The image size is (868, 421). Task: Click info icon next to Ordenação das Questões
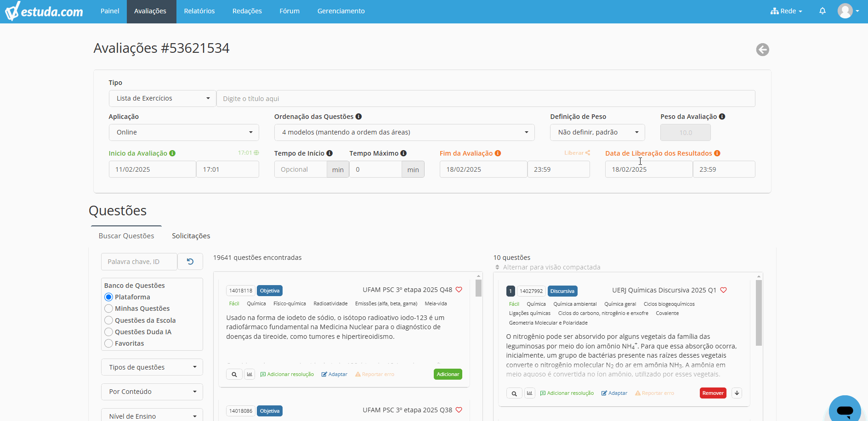[x=358, y=117]
